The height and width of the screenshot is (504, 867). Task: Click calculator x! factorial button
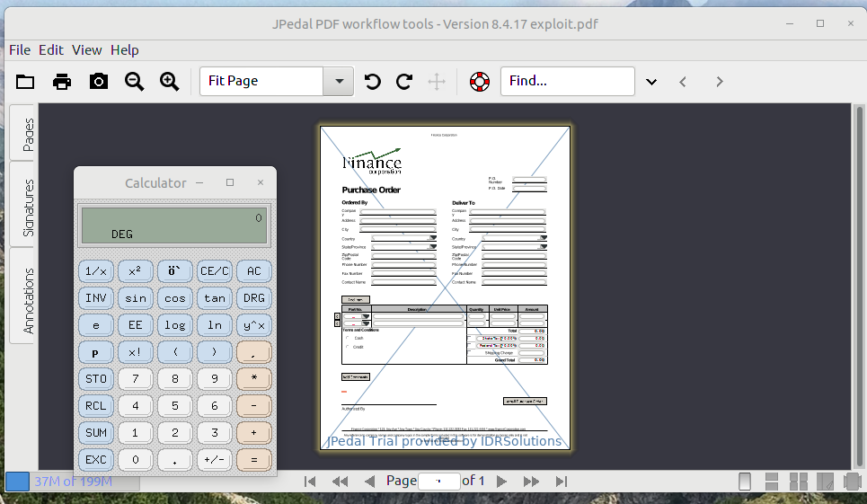136,352
